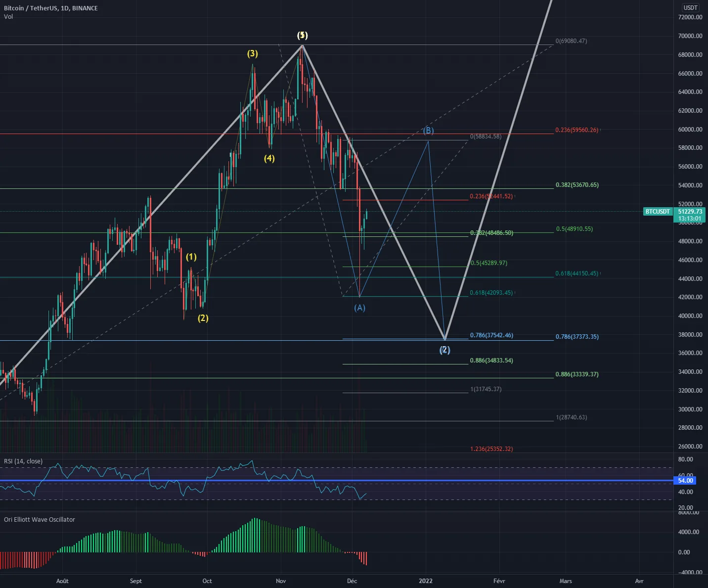Click the 0.886(34833.54) Fibonacci label

(491, 361)
